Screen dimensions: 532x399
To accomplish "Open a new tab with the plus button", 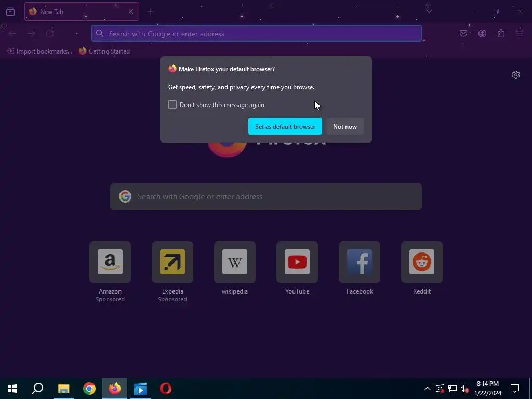I will click(150, 12).
